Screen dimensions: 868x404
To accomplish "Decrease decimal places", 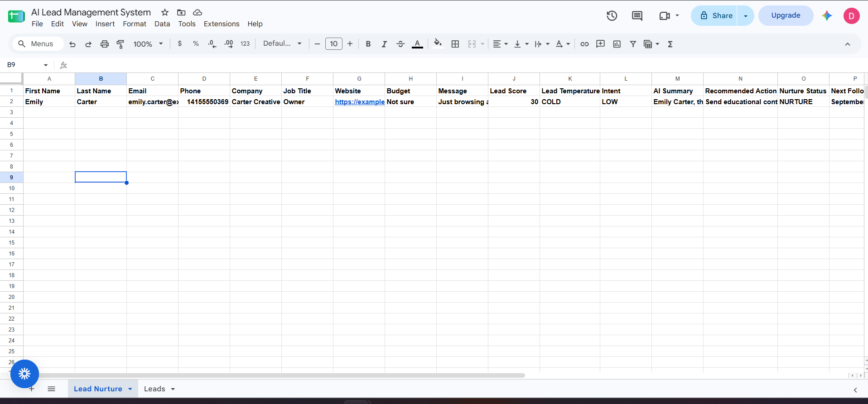I will coord(212,44).
